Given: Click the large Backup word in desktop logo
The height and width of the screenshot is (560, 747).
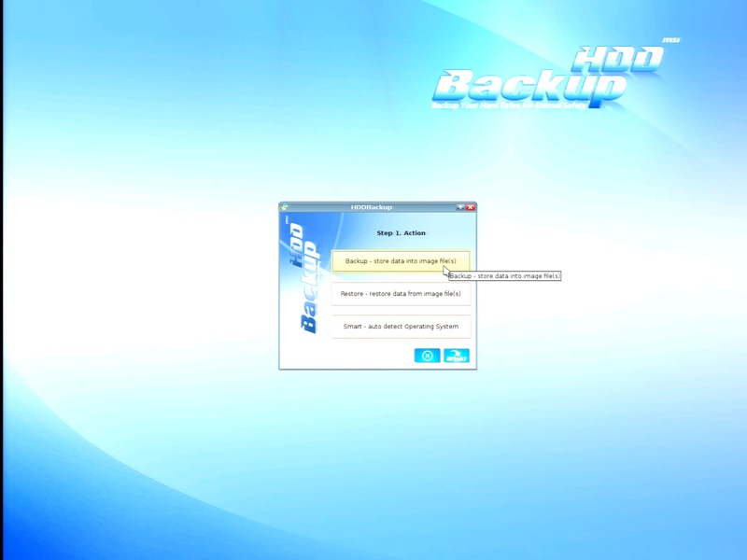Looking at the screenshot, I should tap(528, 87).
